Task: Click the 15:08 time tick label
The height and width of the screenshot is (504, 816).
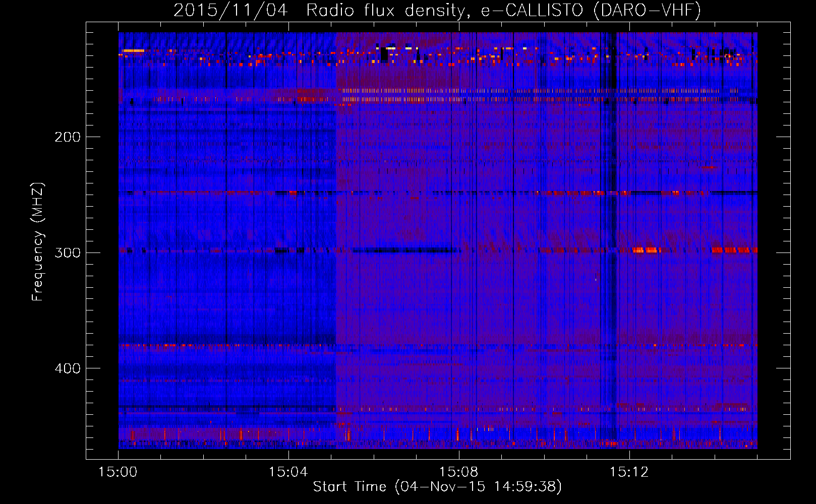Action: pyautogui.click(x=458, y=472)
